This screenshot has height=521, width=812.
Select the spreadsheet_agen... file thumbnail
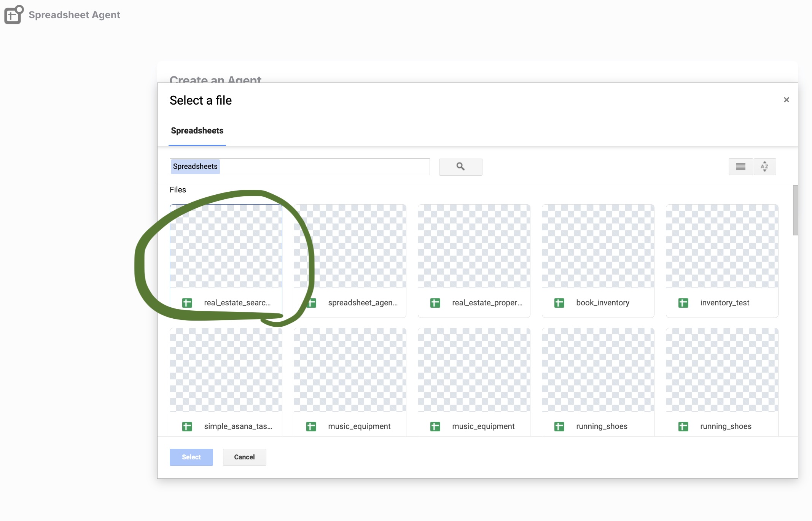(350, 246)
